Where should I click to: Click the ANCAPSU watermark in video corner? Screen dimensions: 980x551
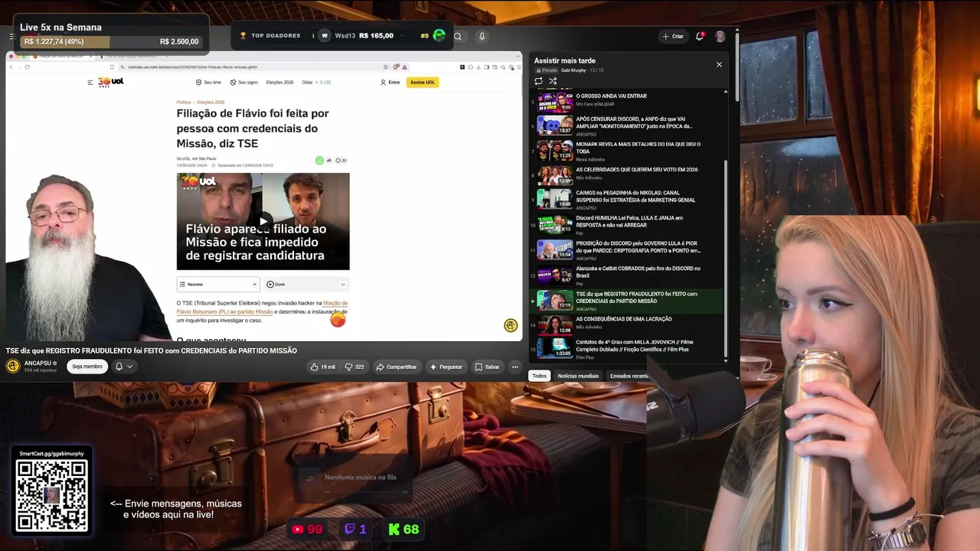tap(511, 325)
